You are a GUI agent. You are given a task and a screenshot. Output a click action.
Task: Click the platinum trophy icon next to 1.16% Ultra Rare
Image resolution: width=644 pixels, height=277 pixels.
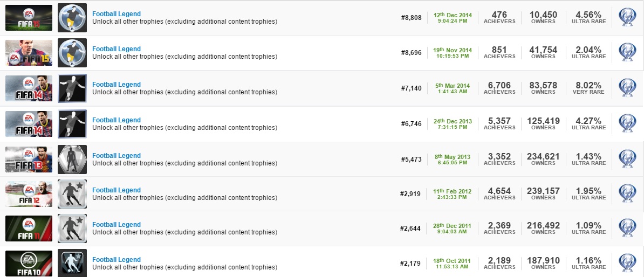(627, 264)
